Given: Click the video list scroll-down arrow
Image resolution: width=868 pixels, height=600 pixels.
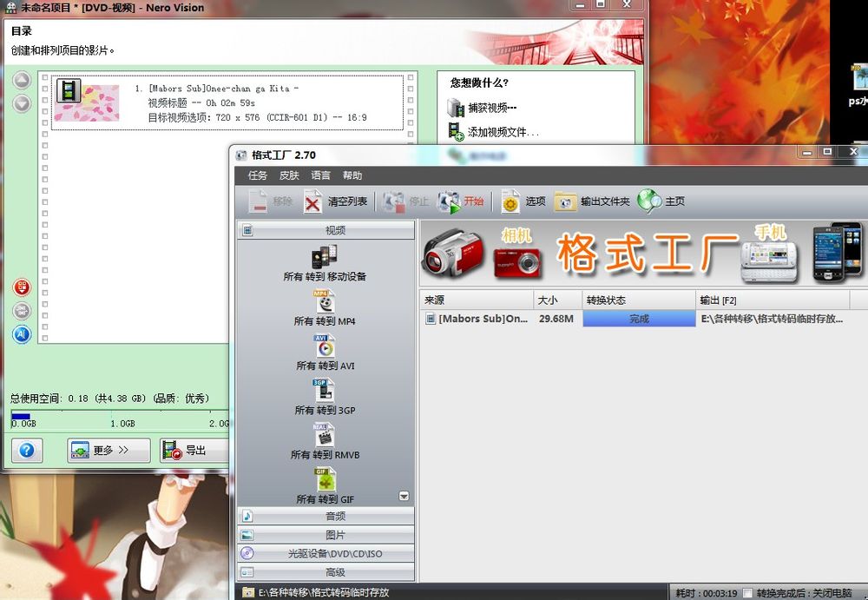Looking at the screenshot, I should click(x=404, y=496).
